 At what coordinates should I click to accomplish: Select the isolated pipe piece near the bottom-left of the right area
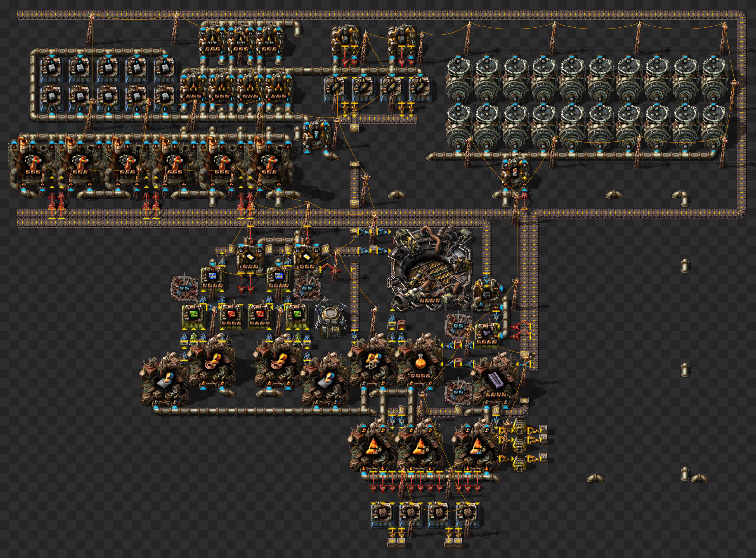pyautogui.click(x=595, y=479)
